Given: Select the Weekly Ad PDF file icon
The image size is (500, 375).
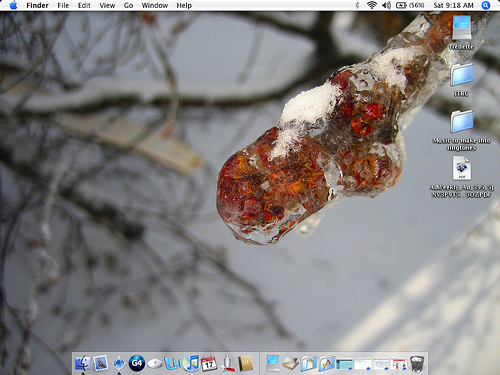Looking at the screenshot, I should click(462, 168).
